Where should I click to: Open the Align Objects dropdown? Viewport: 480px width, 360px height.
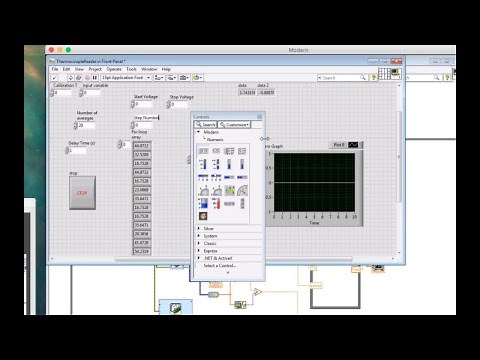(x=159, y=78)
